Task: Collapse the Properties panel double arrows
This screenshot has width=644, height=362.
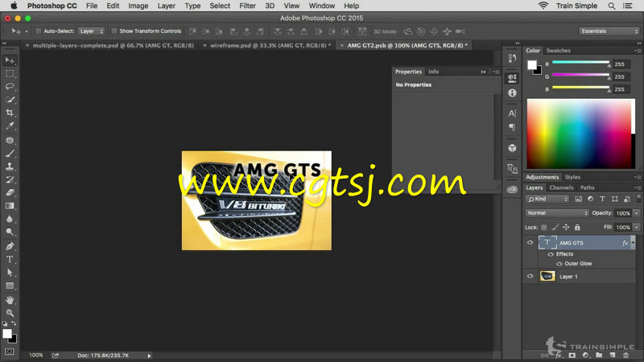Action: pos(484,72)
